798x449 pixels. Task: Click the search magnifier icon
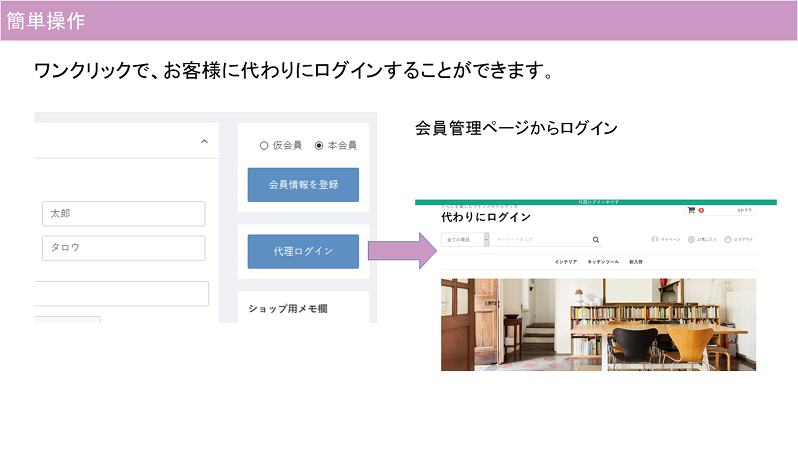pyautogui.click(x=595, y=240)
